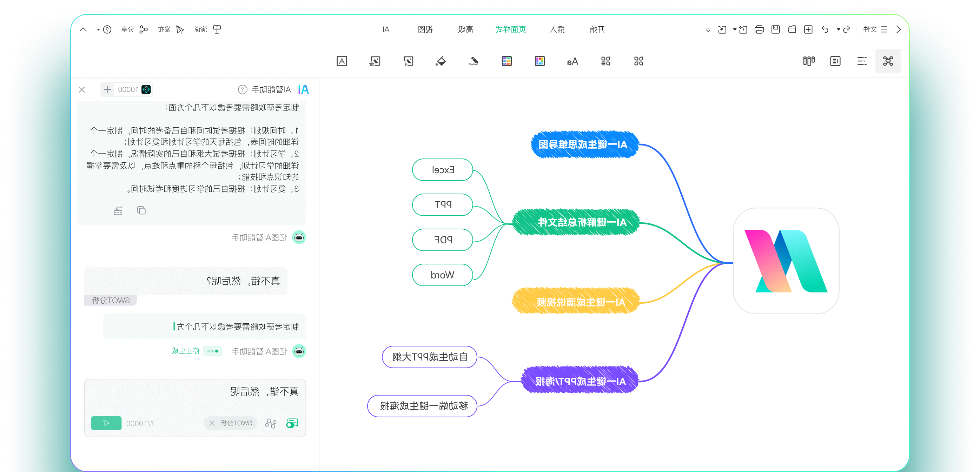
Task: Click the remove background image icon
Action: click(375, 61)
